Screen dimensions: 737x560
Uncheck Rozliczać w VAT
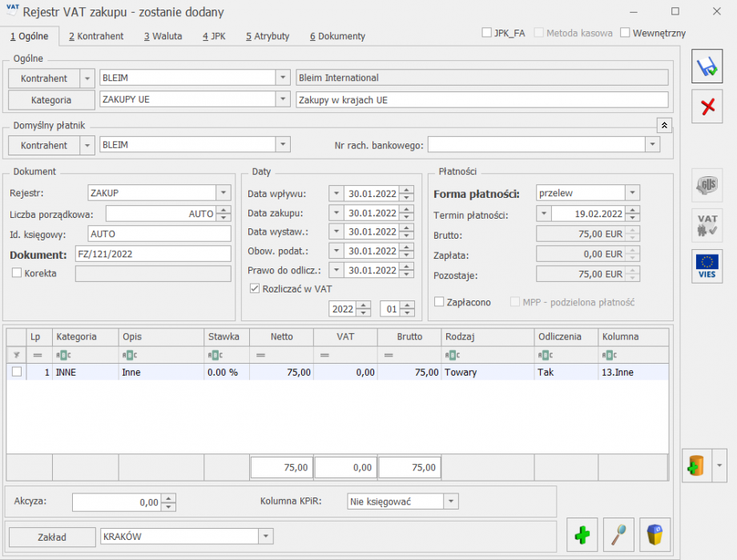click(255, 288)
